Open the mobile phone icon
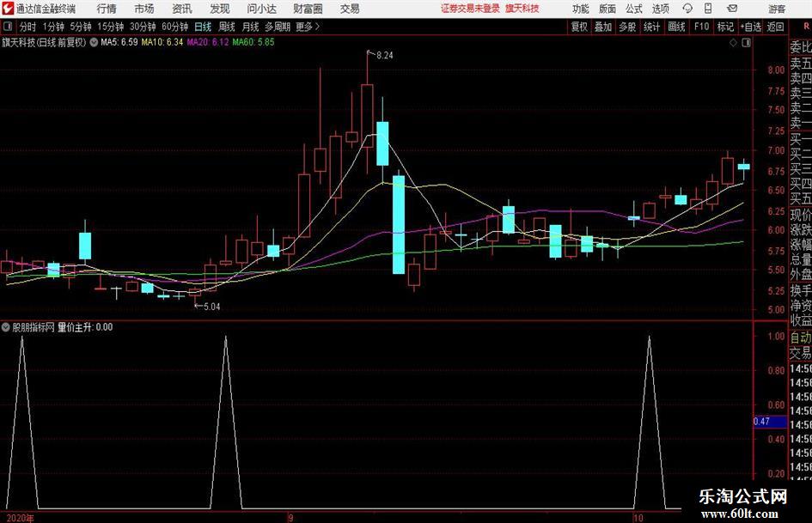 [x=708, y=9]
